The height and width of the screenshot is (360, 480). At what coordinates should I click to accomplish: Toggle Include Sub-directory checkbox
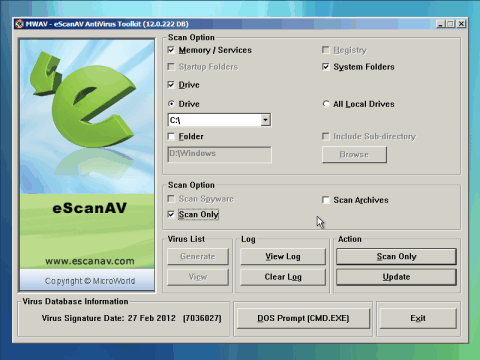(x=326, y=136)
